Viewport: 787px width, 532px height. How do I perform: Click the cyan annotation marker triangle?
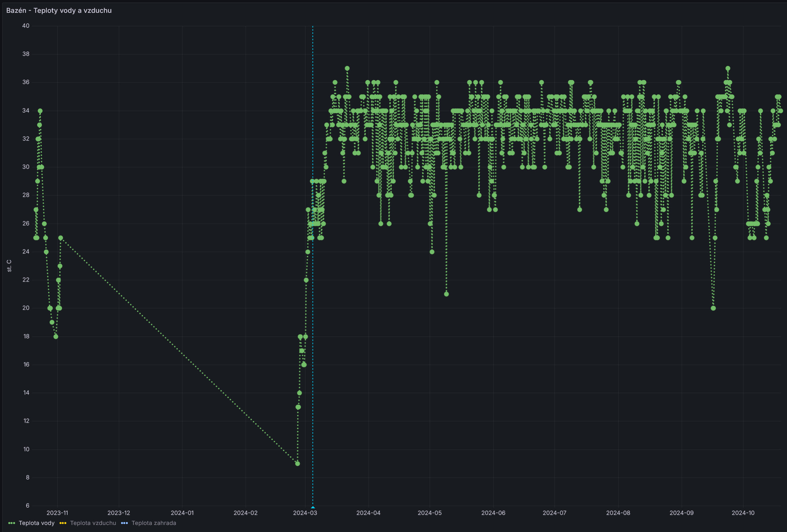click(313, 507)
